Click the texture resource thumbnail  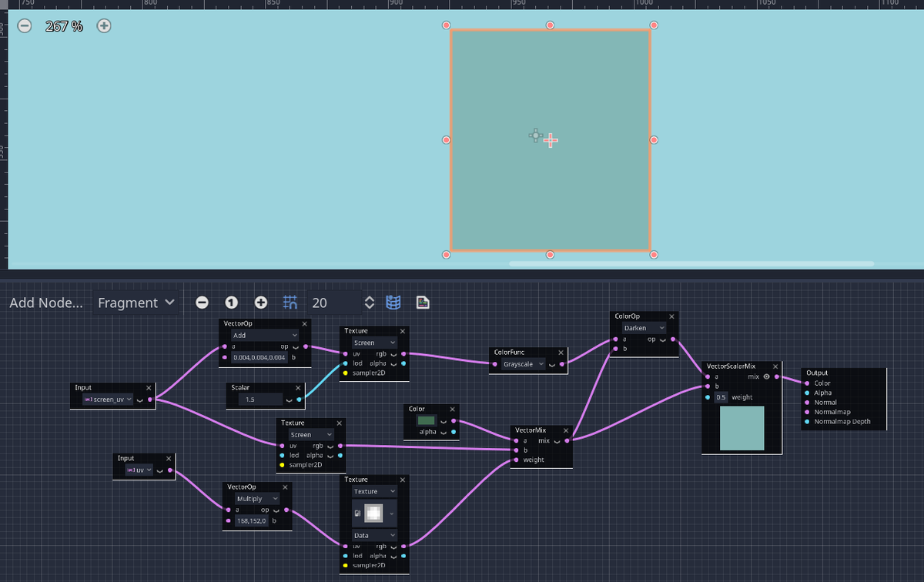[x=373, y=513]
